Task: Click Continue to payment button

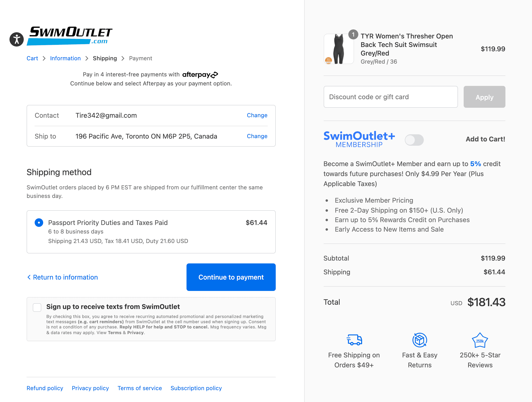Action: click(x=231, y=277)
